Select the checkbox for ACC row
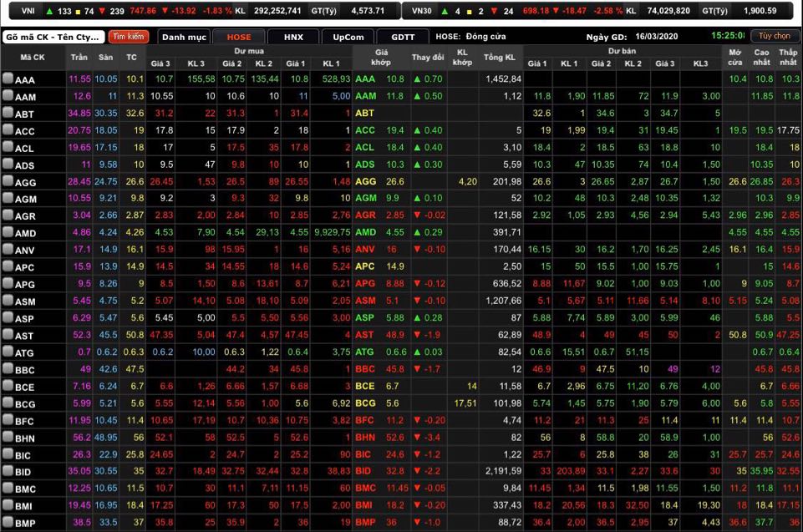This screenshot has width=803, height=532. pos(8,129)
